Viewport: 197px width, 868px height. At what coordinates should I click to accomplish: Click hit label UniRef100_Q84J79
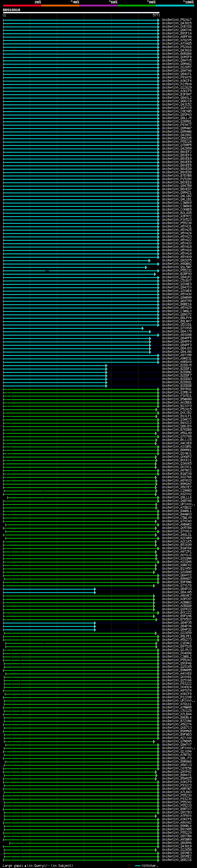pyautogui.click(x=176, y=332)
